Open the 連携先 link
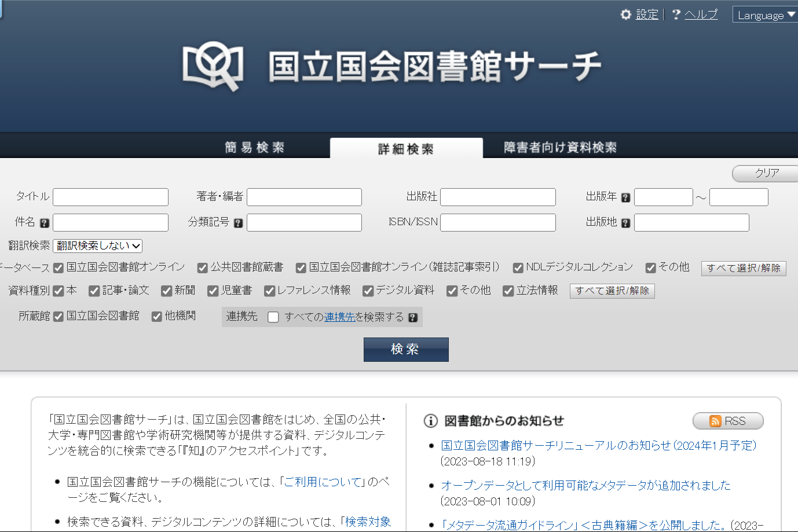Image resolution: width=798 pixels, height=532 pixels. click(x=340, y=317)
